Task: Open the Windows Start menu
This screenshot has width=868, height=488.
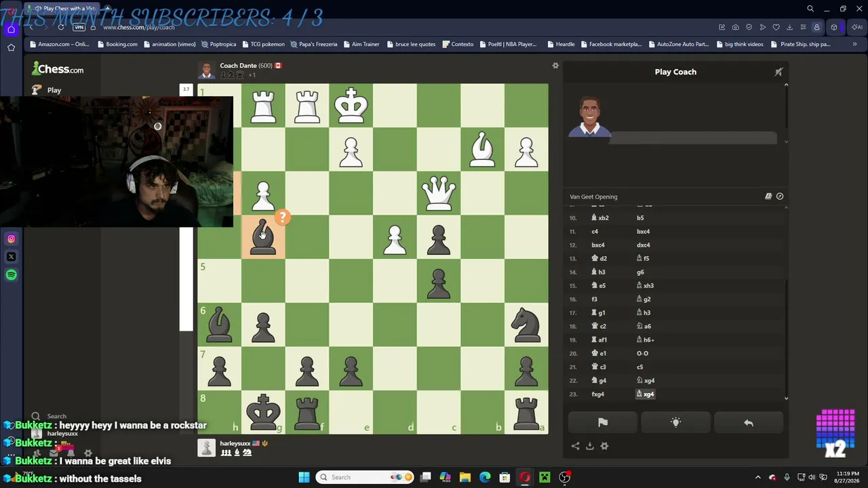Action: point(304,477)
